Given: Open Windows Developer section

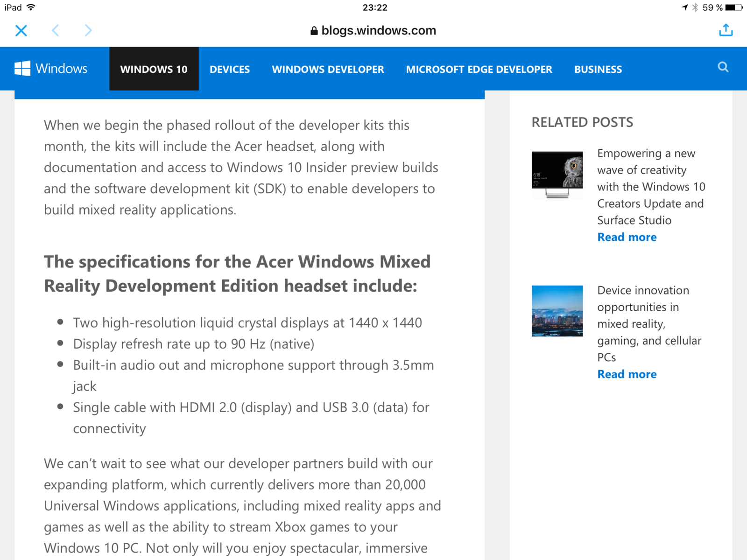Looking at the screenshot, I should [x=328, y=70].
